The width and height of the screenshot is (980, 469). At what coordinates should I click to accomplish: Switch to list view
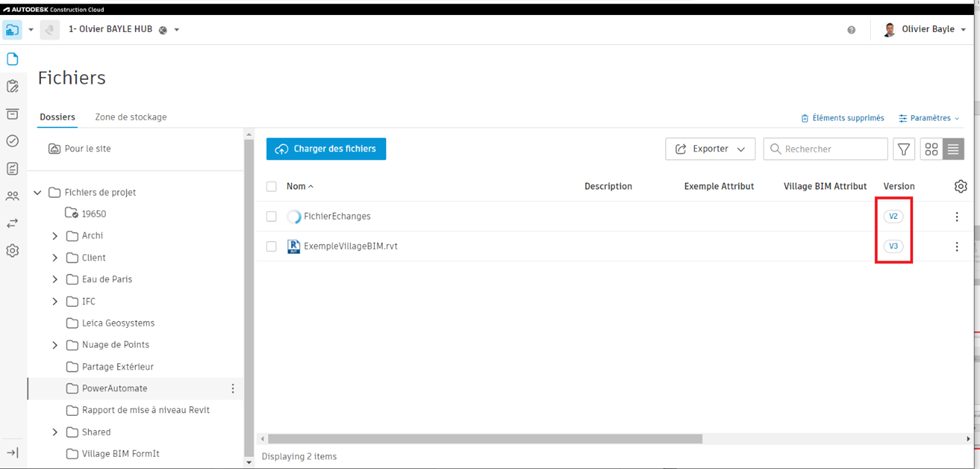pos(953,149)
